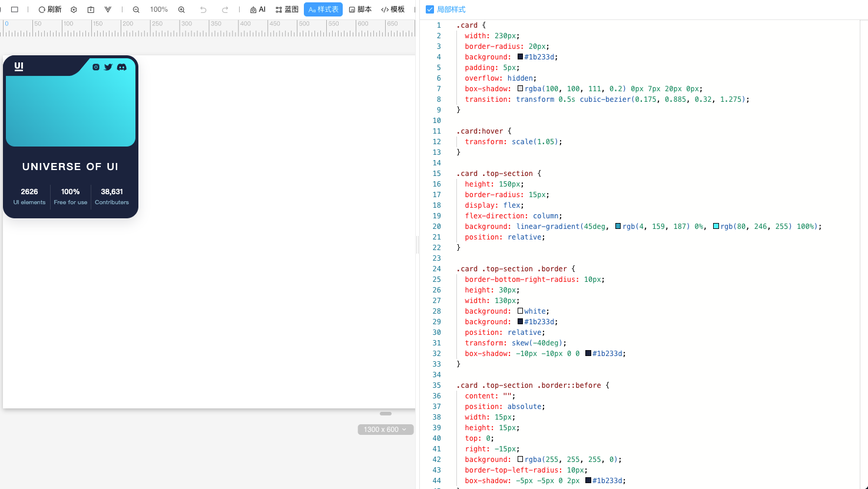Toggle the 局部样式 checkbox

point(430,9)
